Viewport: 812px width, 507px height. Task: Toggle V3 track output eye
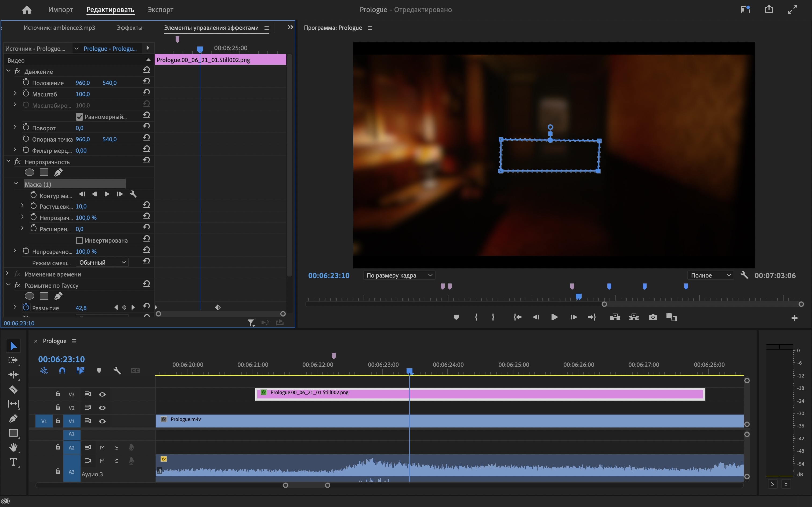tap(102, 394)
